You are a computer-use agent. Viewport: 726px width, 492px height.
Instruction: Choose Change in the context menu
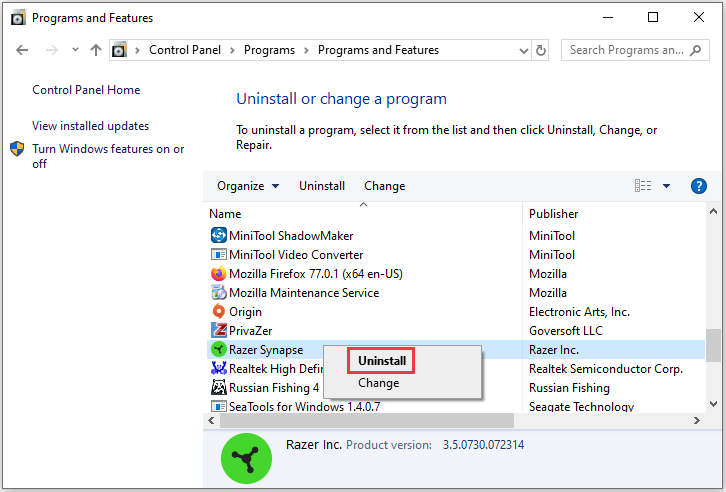378,383
